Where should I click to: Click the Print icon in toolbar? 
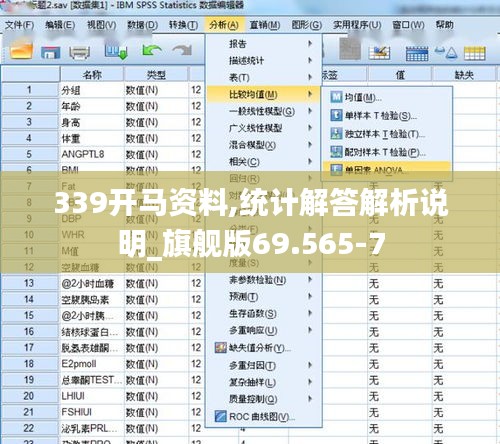point(79,52)
